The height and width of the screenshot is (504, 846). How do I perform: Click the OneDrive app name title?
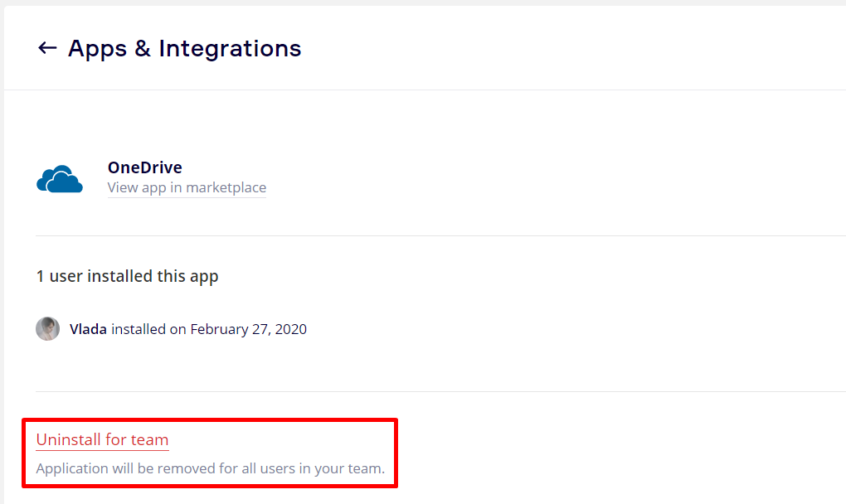144,167
